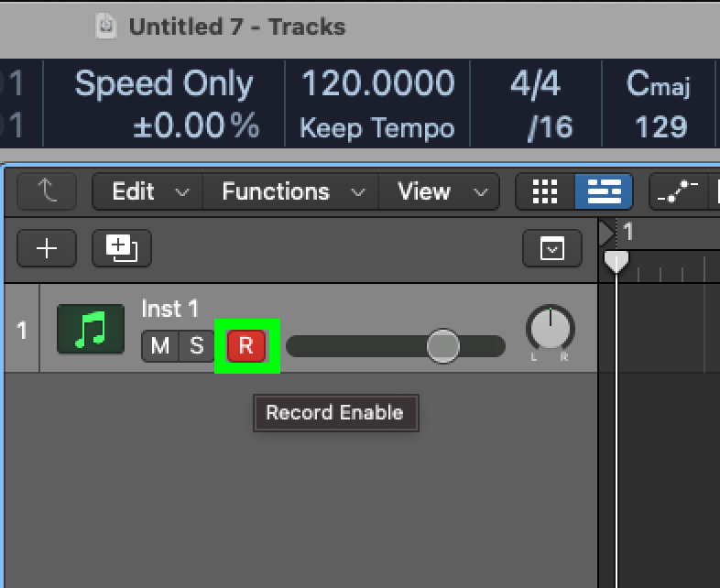720x588 pixels.
Task: Open the Speed Only mode menu
Action: click(164, 84)
